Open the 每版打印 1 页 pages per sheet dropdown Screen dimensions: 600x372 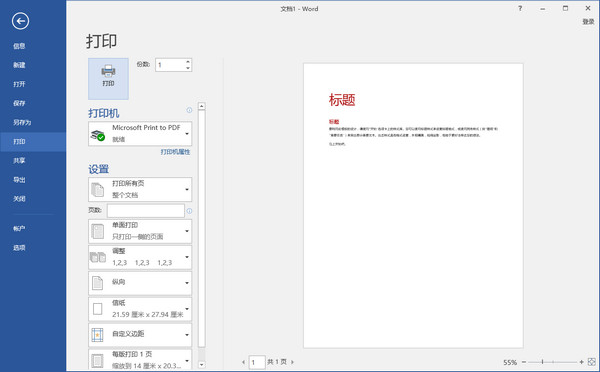140,360
